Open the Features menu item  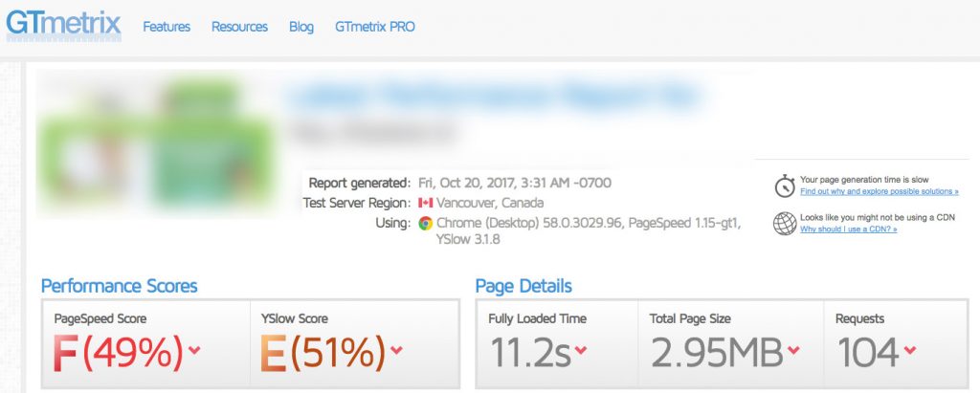(167, 27)
